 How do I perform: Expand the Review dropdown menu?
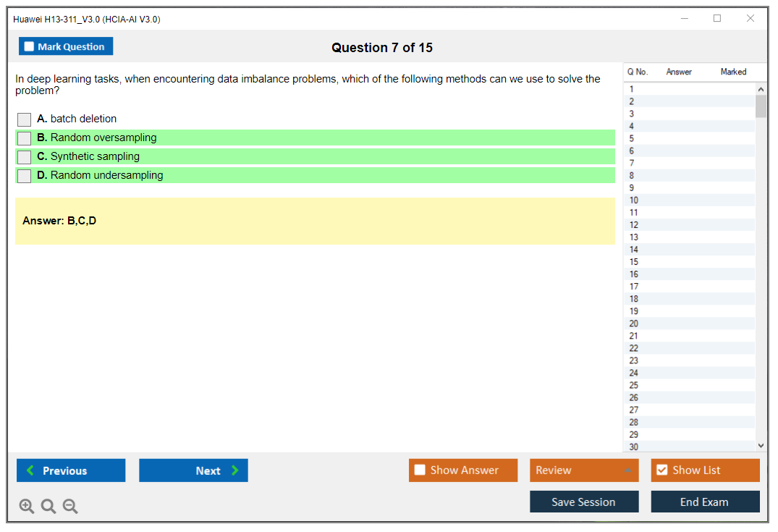tap(628, 470)
